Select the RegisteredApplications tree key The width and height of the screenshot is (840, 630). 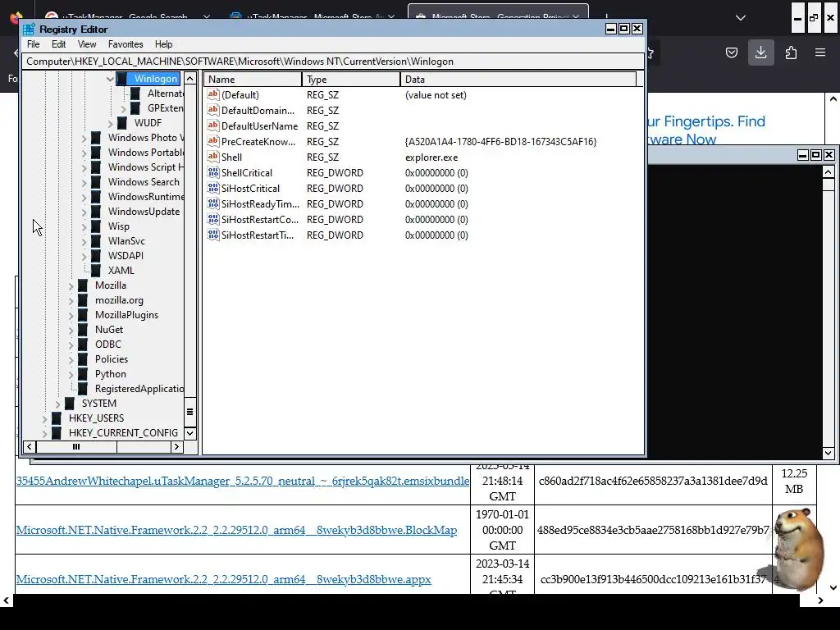pyautogui.click(x=139, y=390)
